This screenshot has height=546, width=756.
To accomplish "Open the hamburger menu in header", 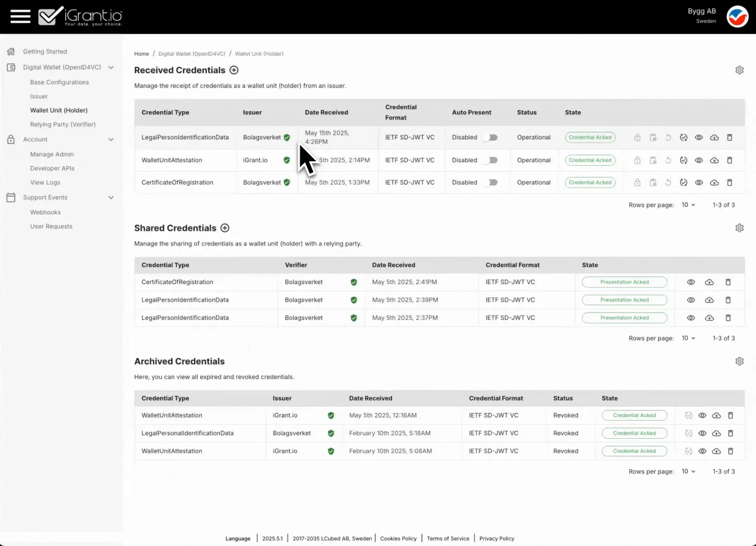I will pyautogui.click(x=20, y=17).
